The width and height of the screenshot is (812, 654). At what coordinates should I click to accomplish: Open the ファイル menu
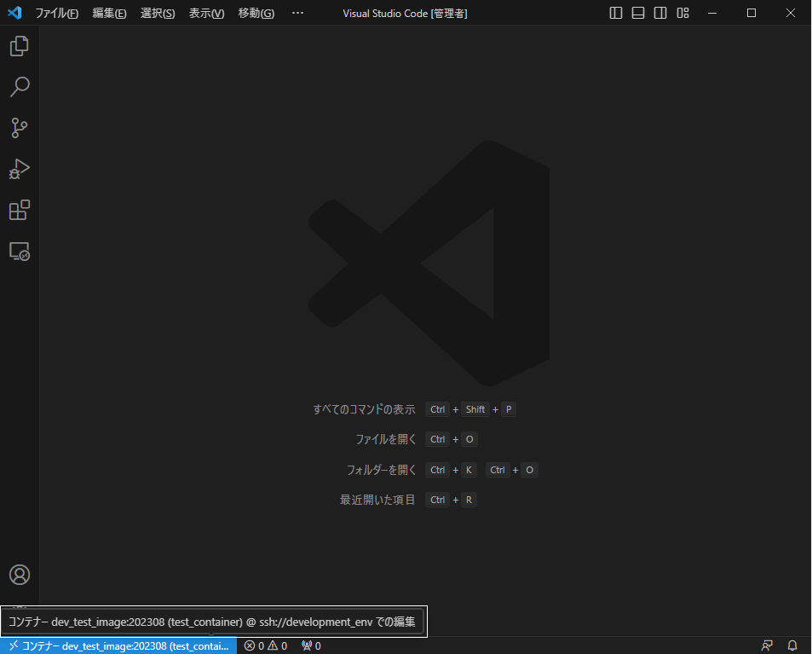pos(56,13)
